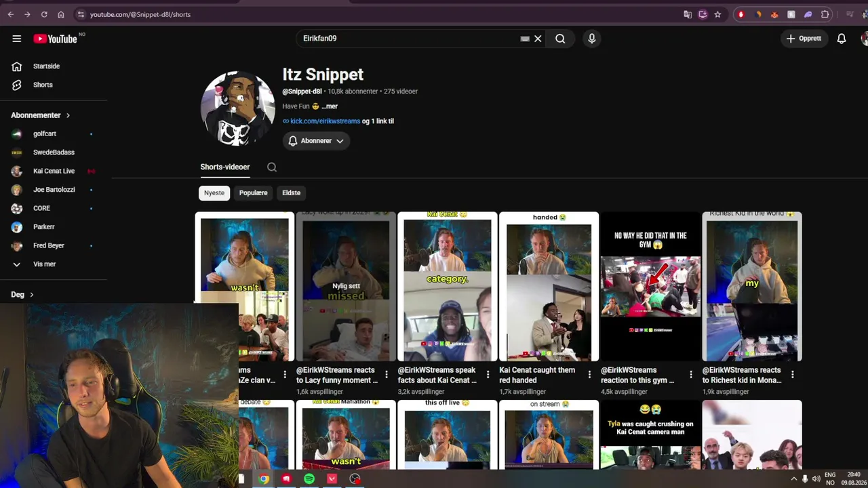Select the Shorts-videoer tab
The height and width of the screenshot is (488, 868).
(225, 167)
